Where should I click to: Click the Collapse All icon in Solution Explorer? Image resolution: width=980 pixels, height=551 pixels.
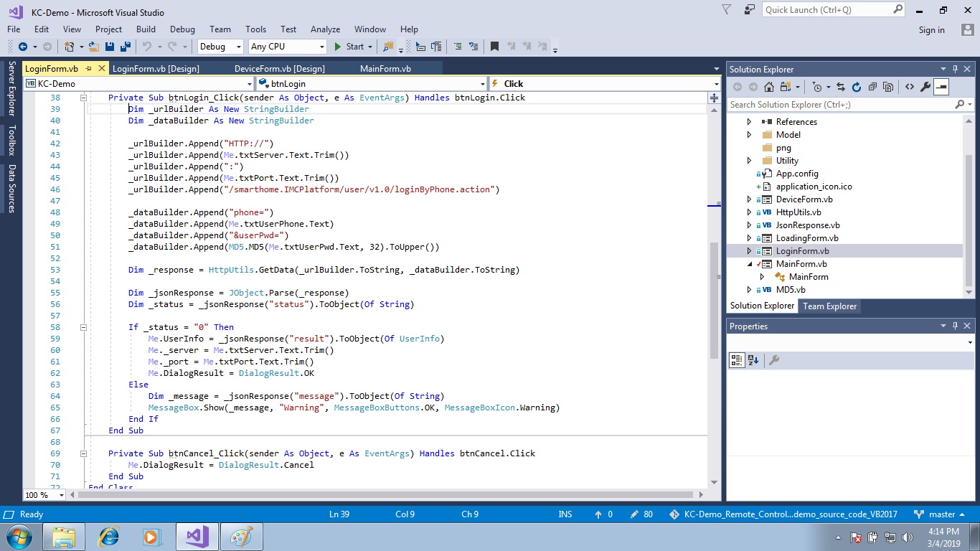click(872, 87)
